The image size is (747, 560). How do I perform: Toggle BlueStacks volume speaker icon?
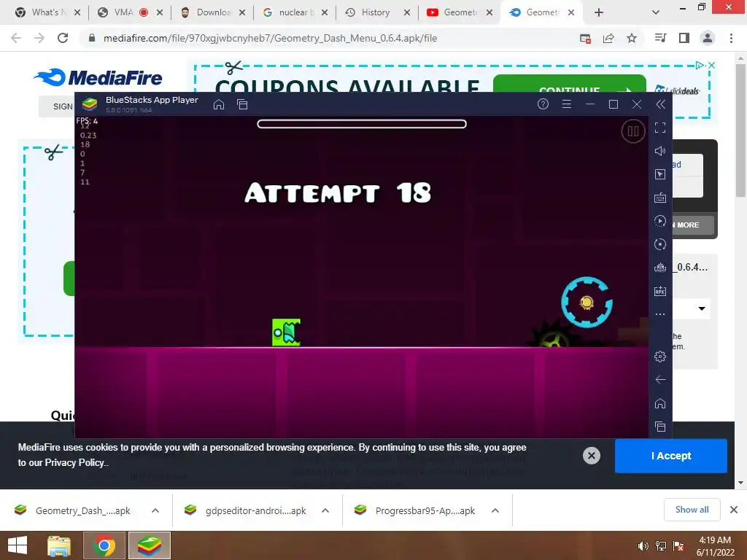[x=659, y=151]
